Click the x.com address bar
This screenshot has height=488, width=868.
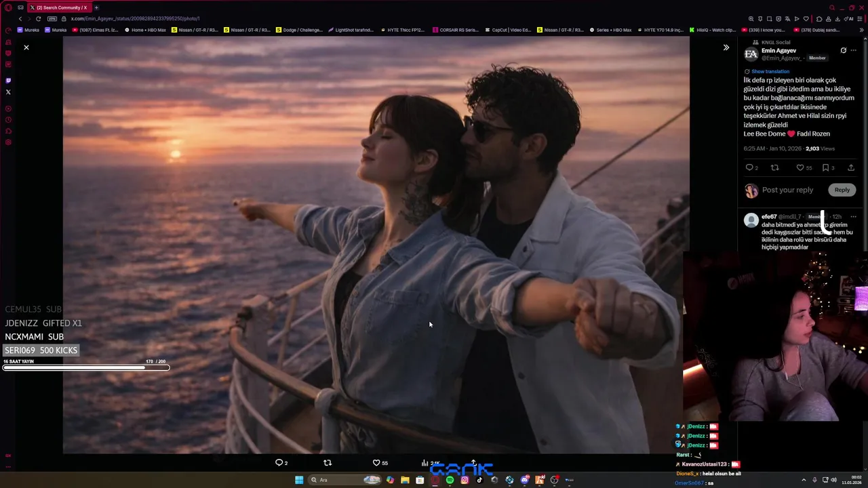coord(136,19)
